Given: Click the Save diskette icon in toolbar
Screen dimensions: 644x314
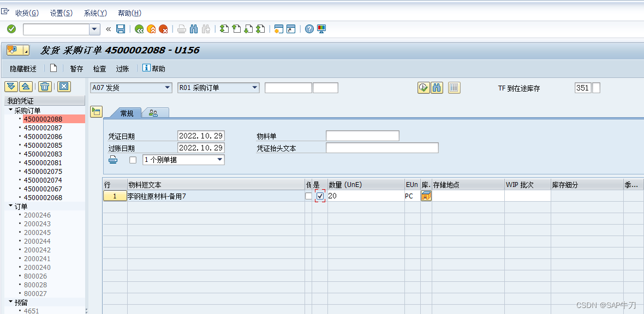Looking at the screenshot, I should pos(121,29).
